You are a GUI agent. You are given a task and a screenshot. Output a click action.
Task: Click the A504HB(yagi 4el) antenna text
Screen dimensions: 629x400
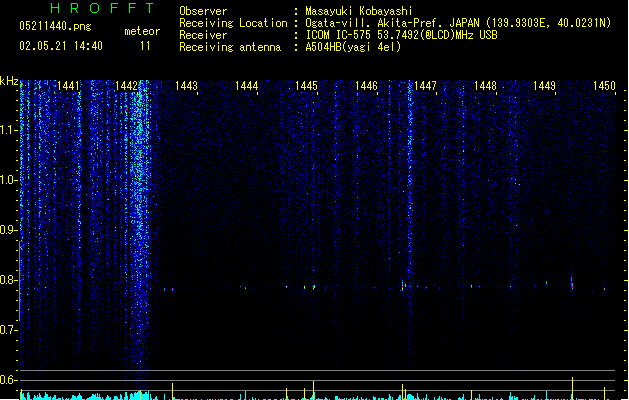coord(353,47)
